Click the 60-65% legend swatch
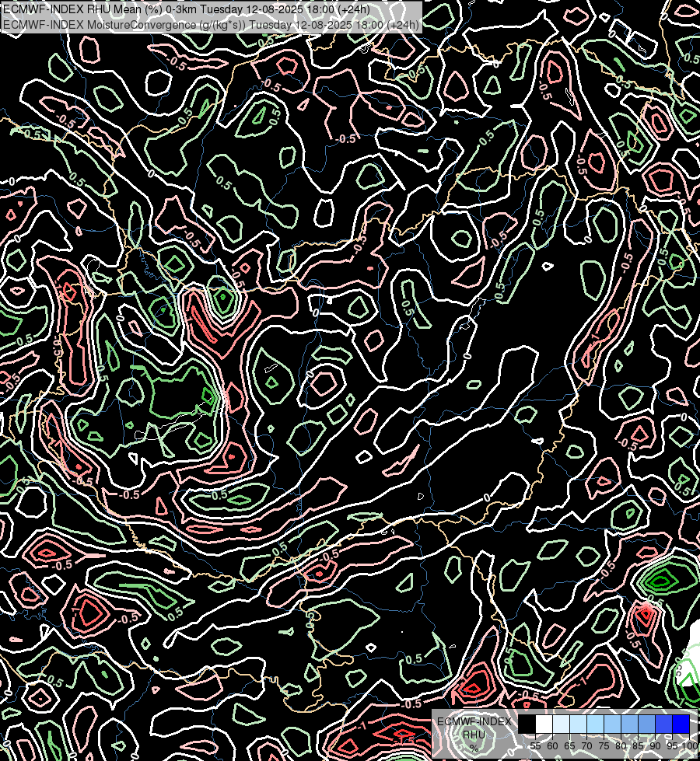700x761 pixels. [x=561, y=724]
